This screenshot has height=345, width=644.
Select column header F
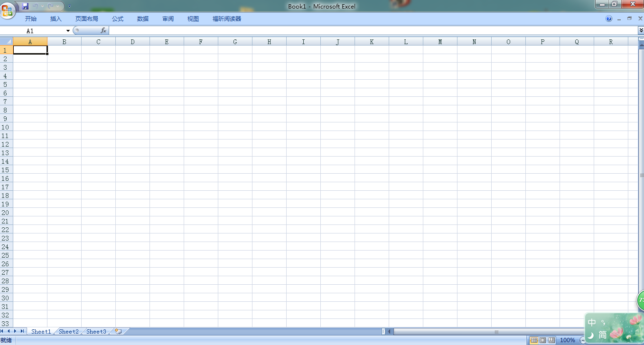[x=201, y=41]
